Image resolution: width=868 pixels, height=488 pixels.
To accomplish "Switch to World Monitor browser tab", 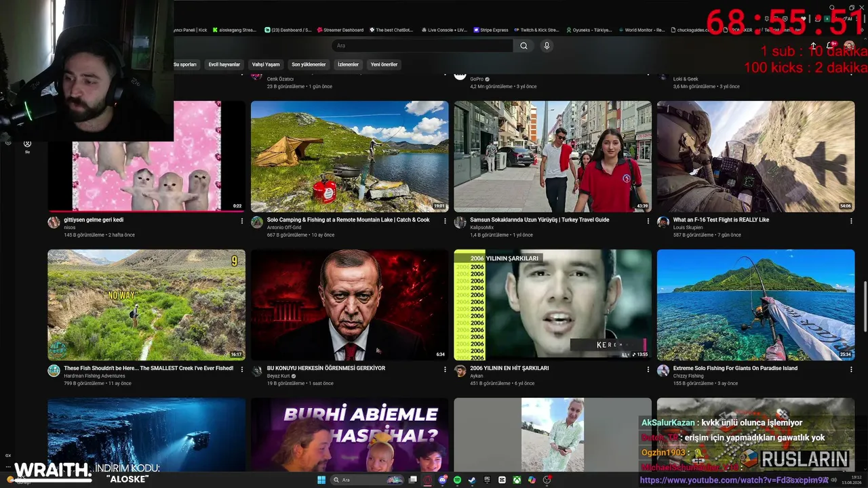I will click(642, 30).
